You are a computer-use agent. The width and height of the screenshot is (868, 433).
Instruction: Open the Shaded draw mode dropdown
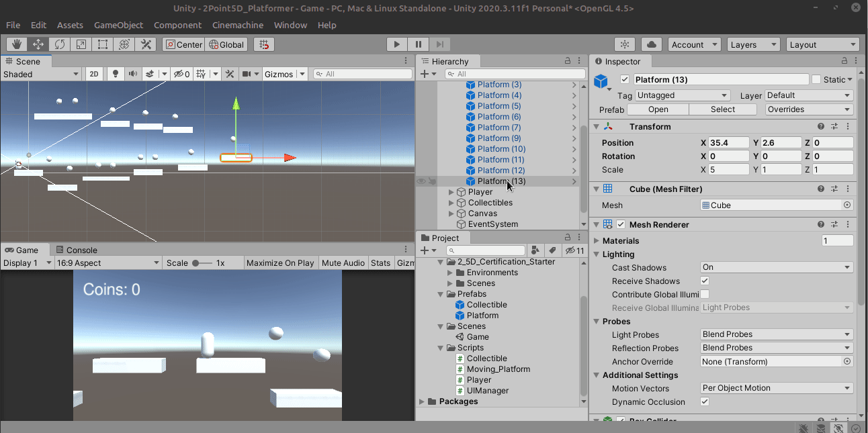pos(41,74)
